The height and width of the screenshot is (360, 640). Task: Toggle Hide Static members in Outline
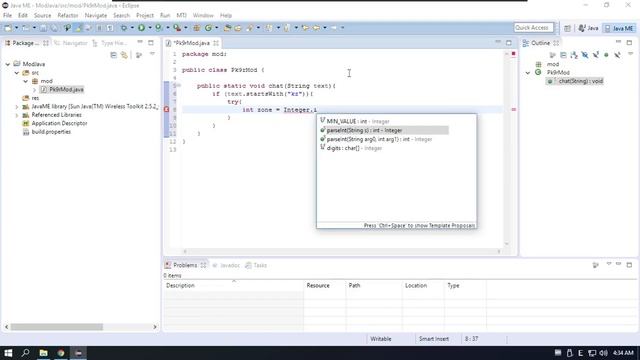pos(596,55)
